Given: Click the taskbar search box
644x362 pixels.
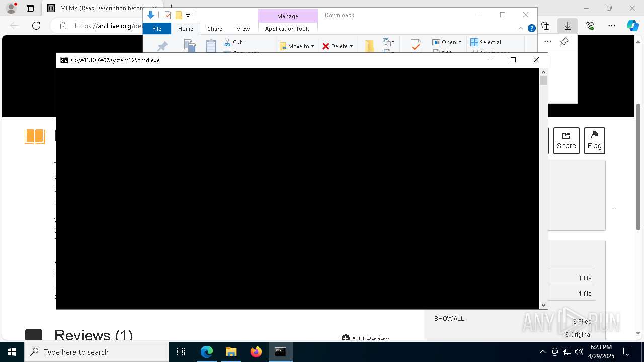Looking at the screenshot, I should click(97, 352).
